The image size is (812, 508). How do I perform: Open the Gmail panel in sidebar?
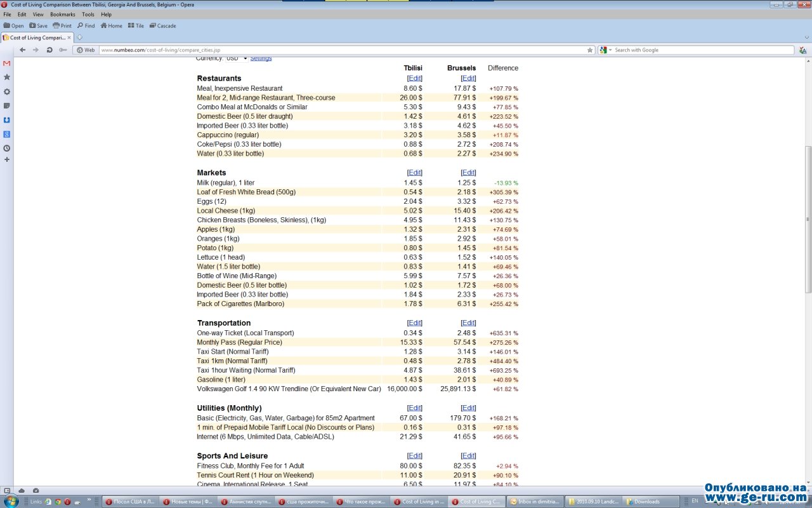coord(7,63)
